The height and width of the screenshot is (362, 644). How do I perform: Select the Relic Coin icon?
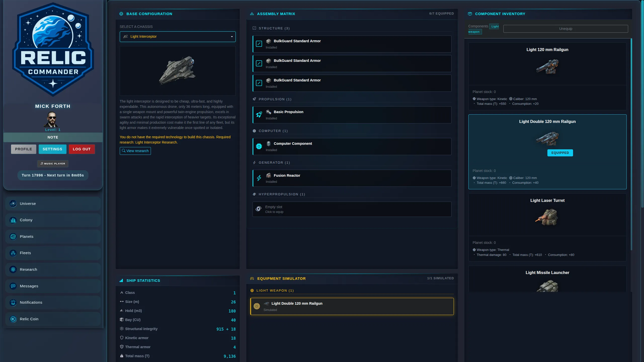point(13,319)
